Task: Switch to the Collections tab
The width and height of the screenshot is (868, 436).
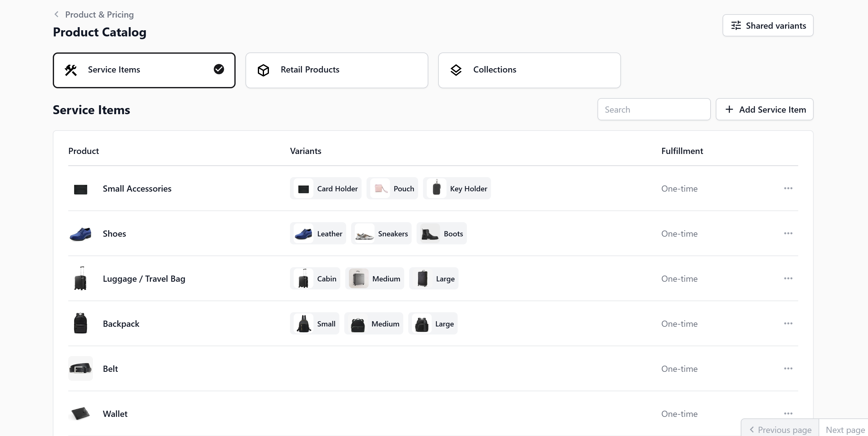Action: click(x=529, y=70)
